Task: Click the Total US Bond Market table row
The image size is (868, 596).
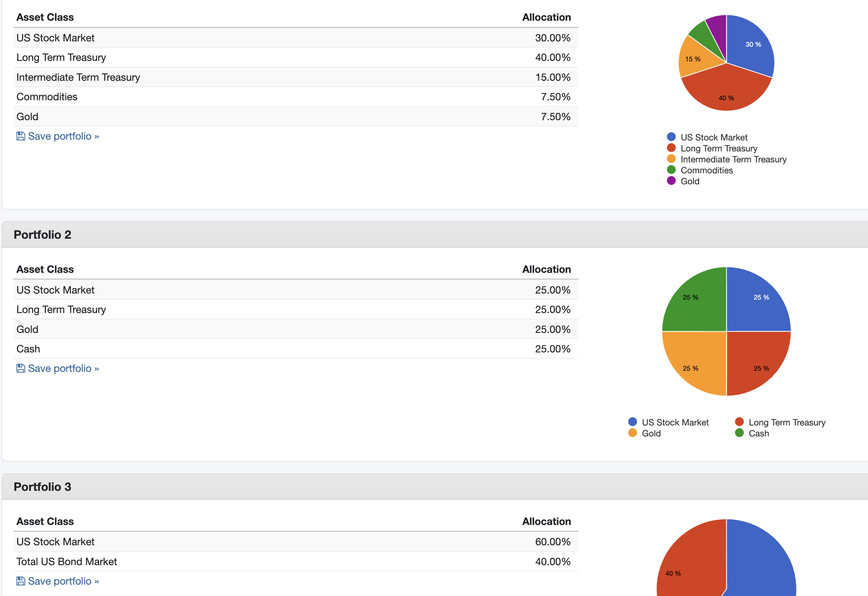Action: (67, 561)
